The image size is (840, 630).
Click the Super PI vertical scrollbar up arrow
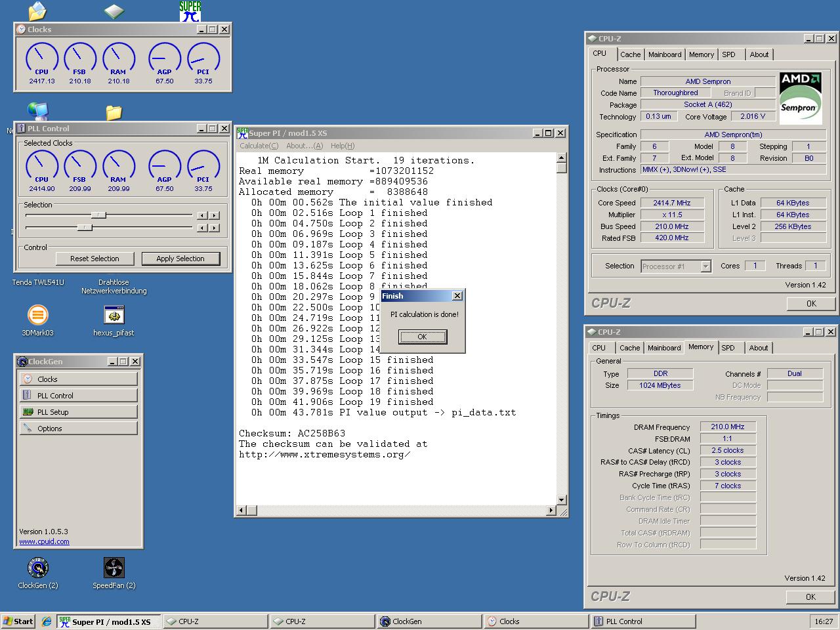pyautogui.click(x=562, y=157)
